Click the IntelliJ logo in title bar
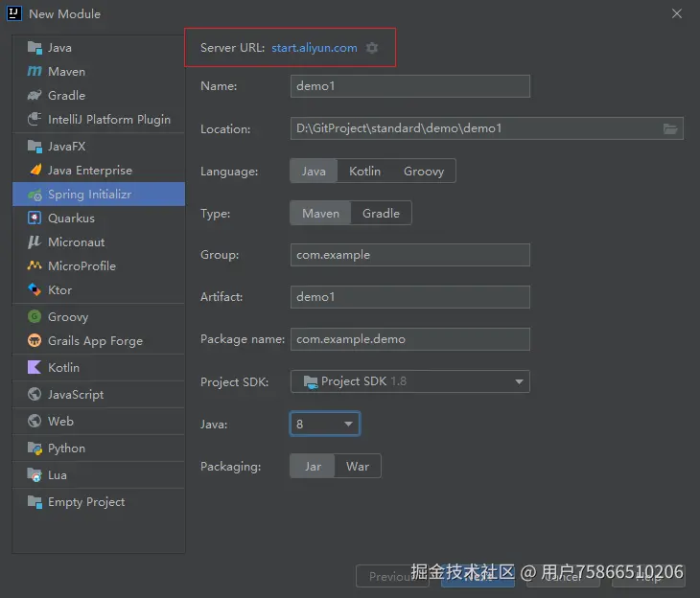Image resolution: width=700 pixels, height=598 pixels. (x=13, y=13)
